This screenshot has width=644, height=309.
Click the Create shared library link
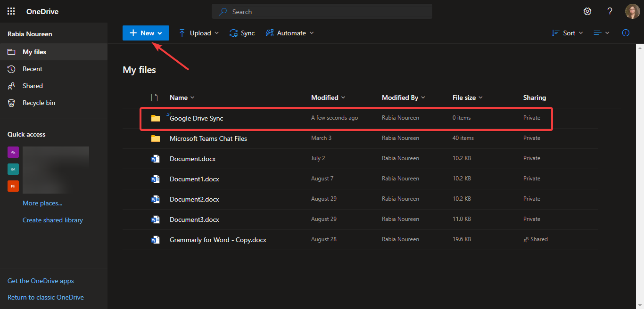(52, 220)
